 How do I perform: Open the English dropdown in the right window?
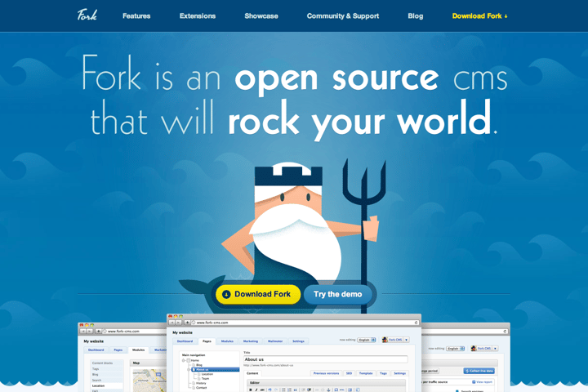[455, 349]
